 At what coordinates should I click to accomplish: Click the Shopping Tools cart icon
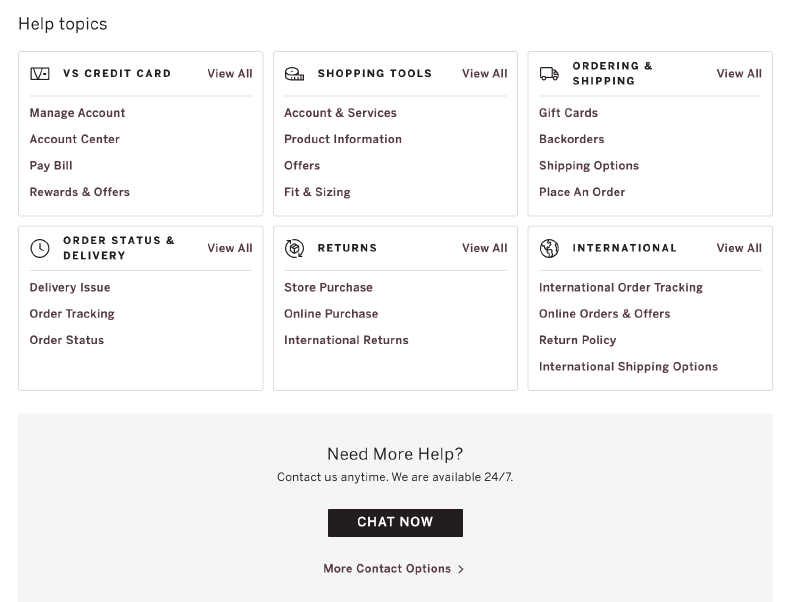pos(294,74)
